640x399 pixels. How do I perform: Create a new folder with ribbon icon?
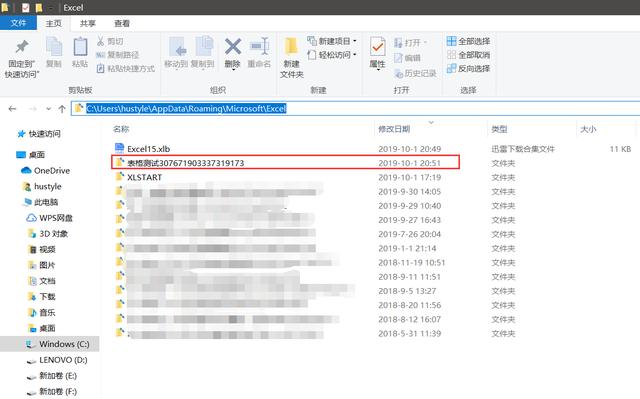[x=291, y=47]
